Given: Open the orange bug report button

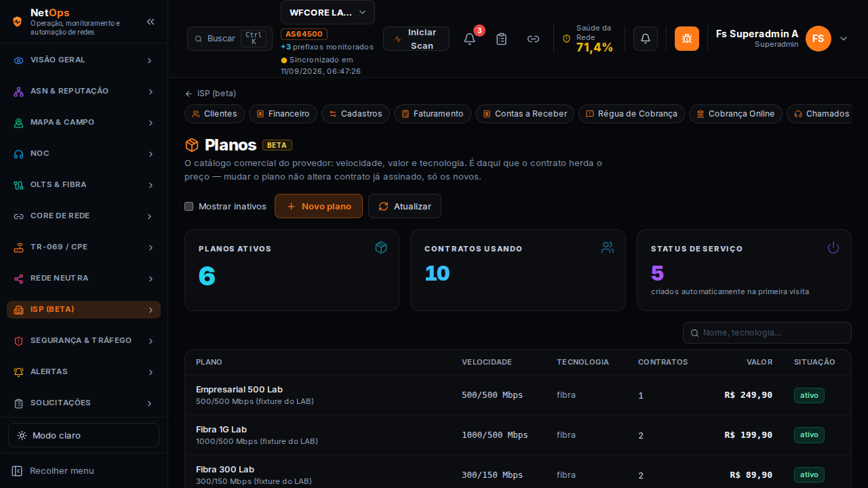Looking at the screenshot, I should (x=687, y=39).
